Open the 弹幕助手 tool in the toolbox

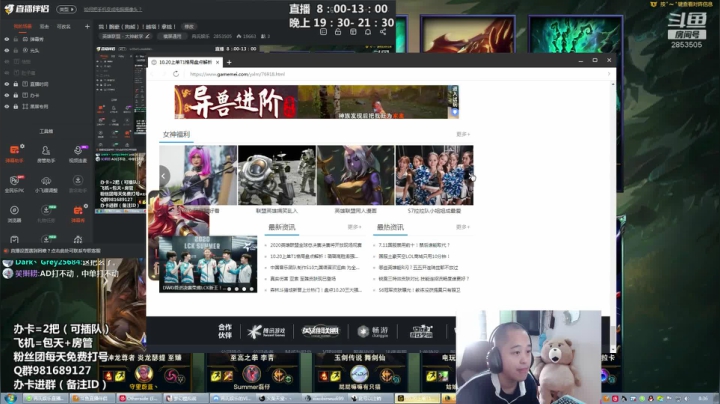pyautogui.click(x=14, y=153)
